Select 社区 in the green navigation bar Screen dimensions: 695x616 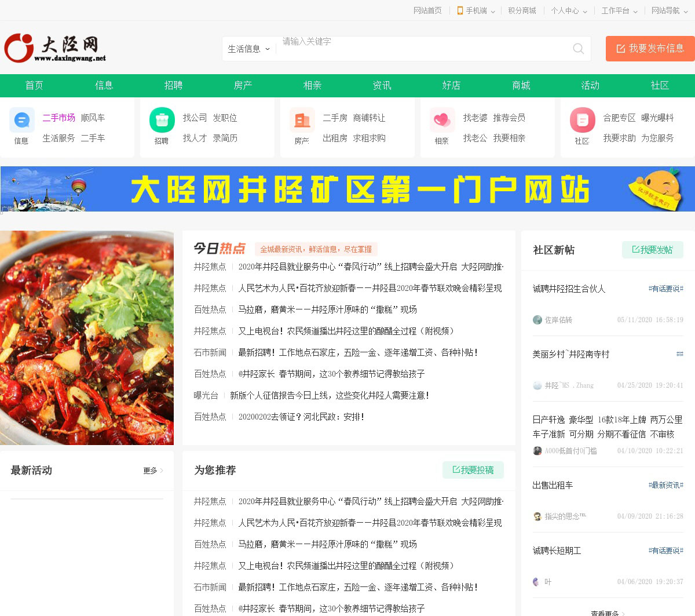660,85
